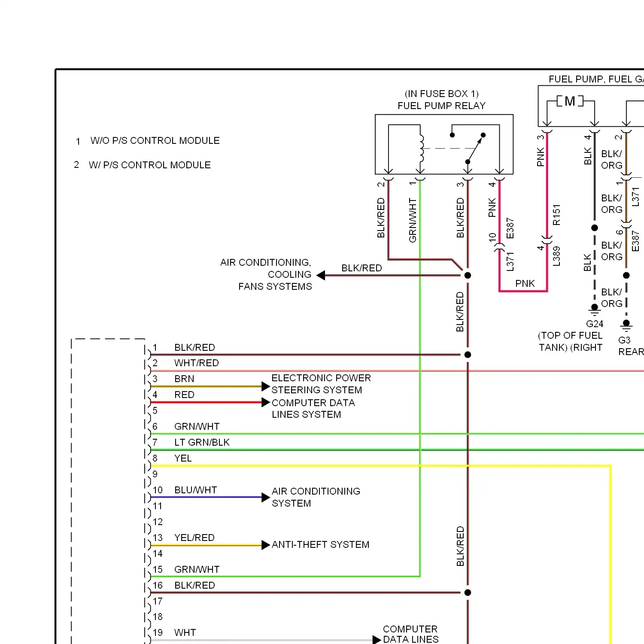Click the arrowhead on the BRN wire

click(266, 386)
